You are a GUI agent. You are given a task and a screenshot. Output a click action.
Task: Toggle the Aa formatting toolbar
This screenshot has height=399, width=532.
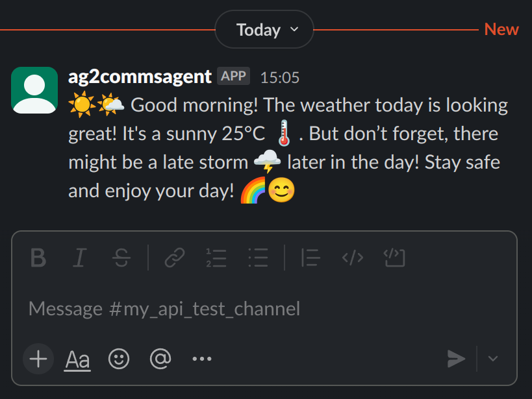pyautogui.click(x=77, y=359)
